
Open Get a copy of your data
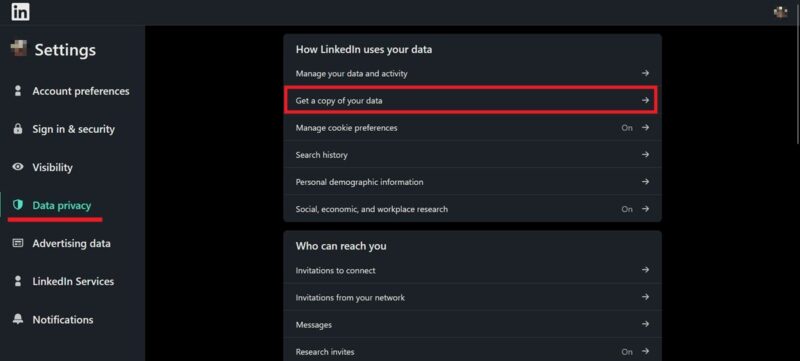(472, 100)
